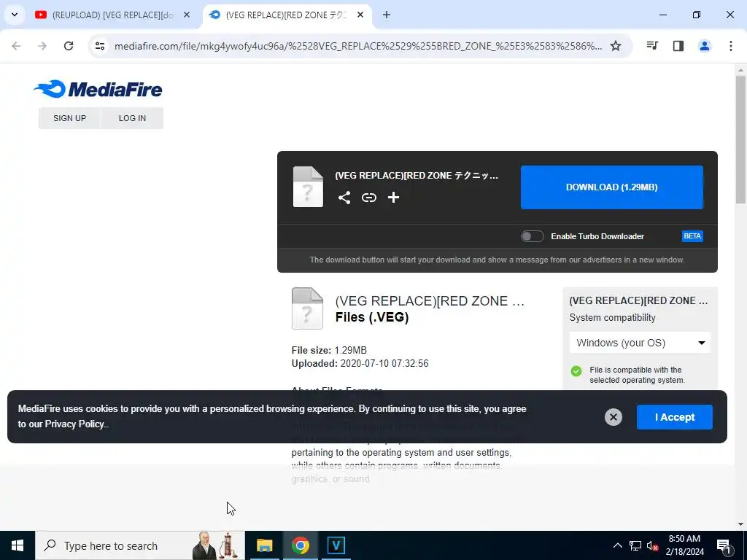Show hidden system tray icons
The height and width of the screenshot is (560, 747).
point(617,545)
